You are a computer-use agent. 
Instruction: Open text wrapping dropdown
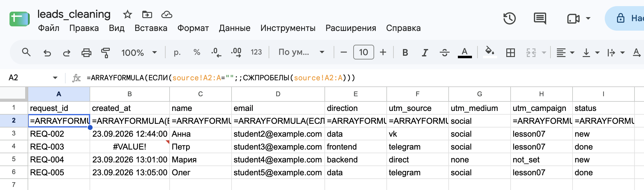tap(616, 53)
